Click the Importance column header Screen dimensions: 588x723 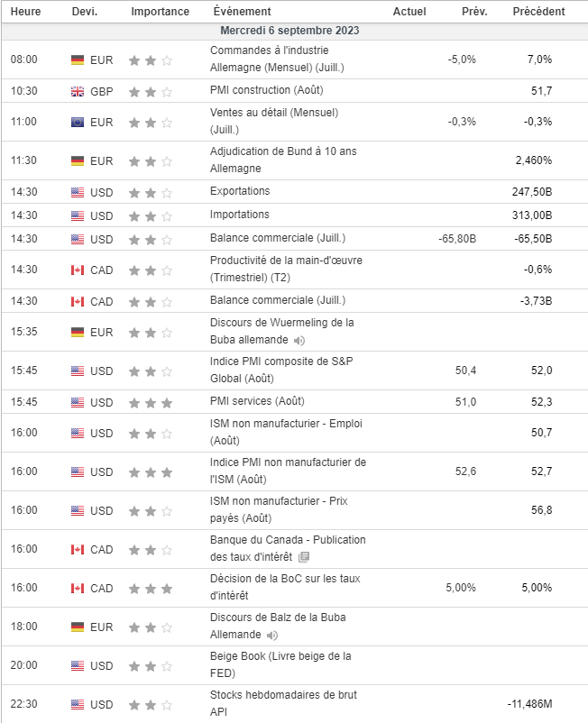(x=160, y=12)
